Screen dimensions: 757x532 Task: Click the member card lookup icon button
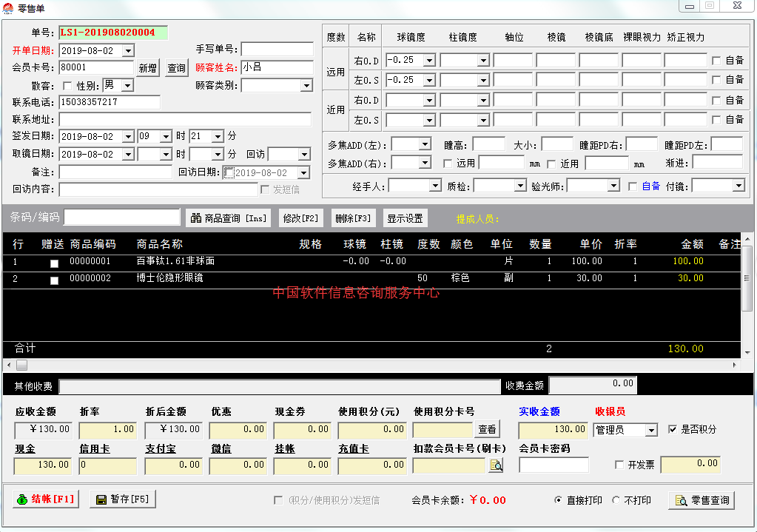click(x=496, y=465)
